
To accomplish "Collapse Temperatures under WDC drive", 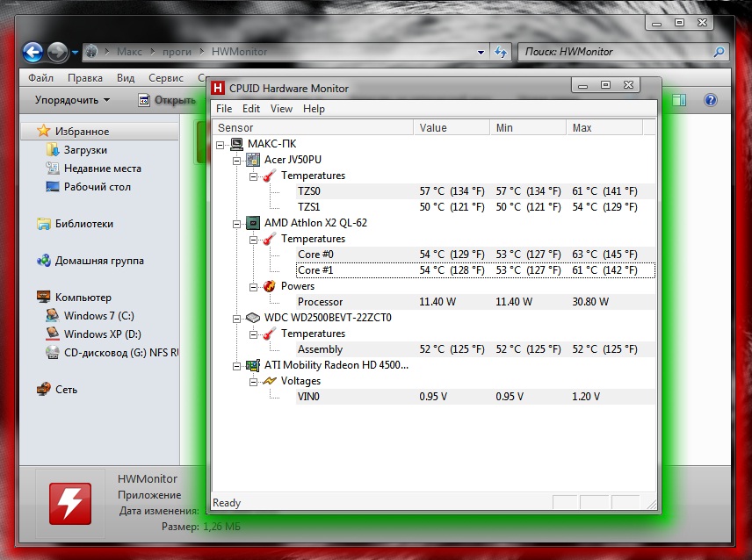I will (253, 334).
